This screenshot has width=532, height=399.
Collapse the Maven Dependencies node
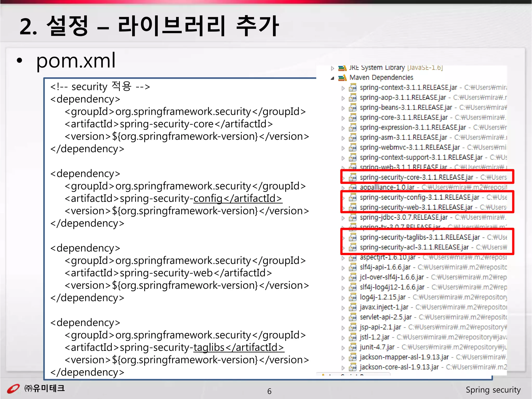[x=332, y=78]
